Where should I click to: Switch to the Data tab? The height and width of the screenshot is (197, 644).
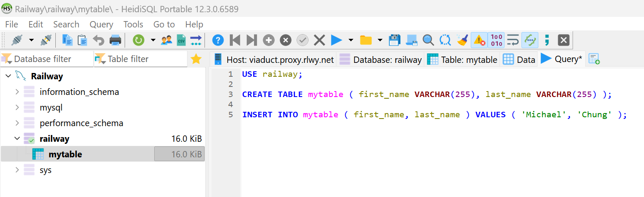click(519, 59)
